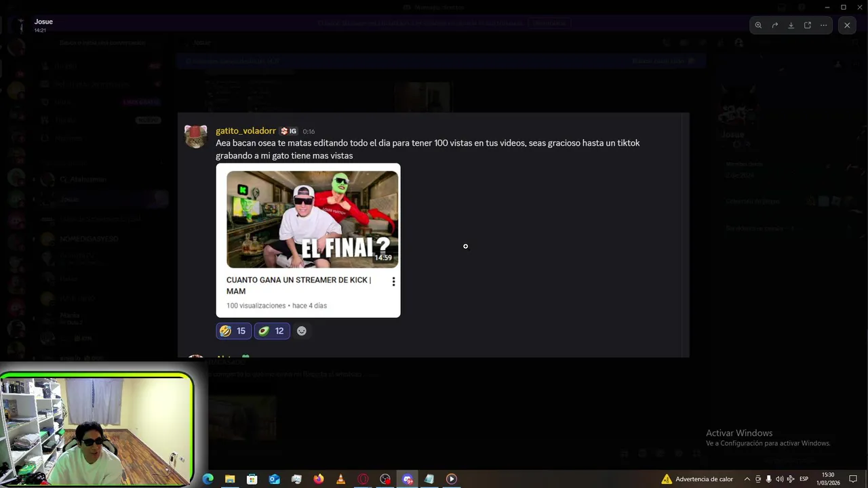Download the image from the viewer toolbar

[791, 25]
